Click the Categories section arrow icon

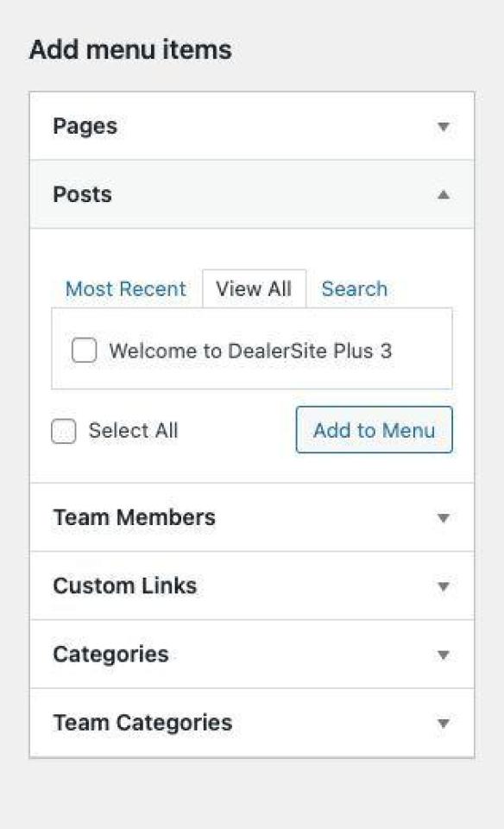click(x=444, y=655)
